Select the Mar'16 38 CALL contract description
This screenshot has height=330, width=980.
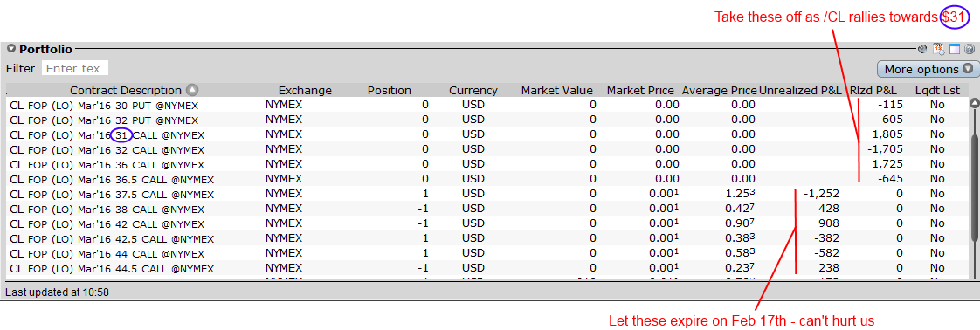point(107,210)
